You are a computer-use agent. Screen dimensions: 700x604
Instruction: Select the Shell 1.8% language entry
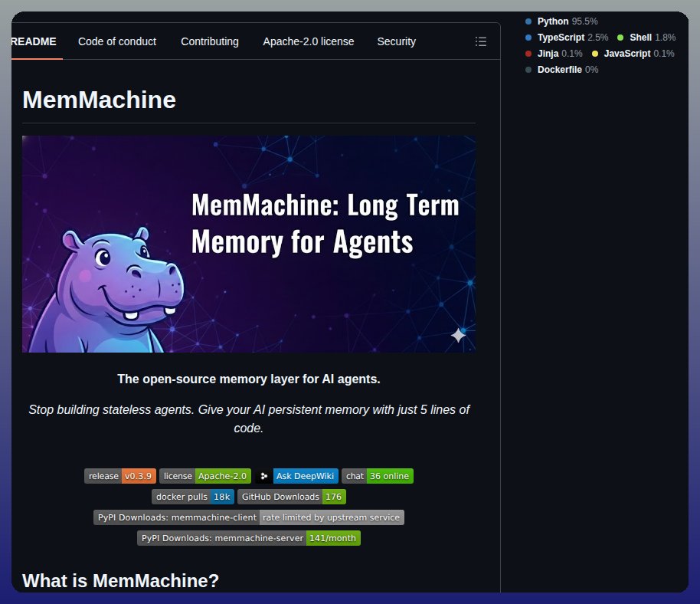click(646, 38)
